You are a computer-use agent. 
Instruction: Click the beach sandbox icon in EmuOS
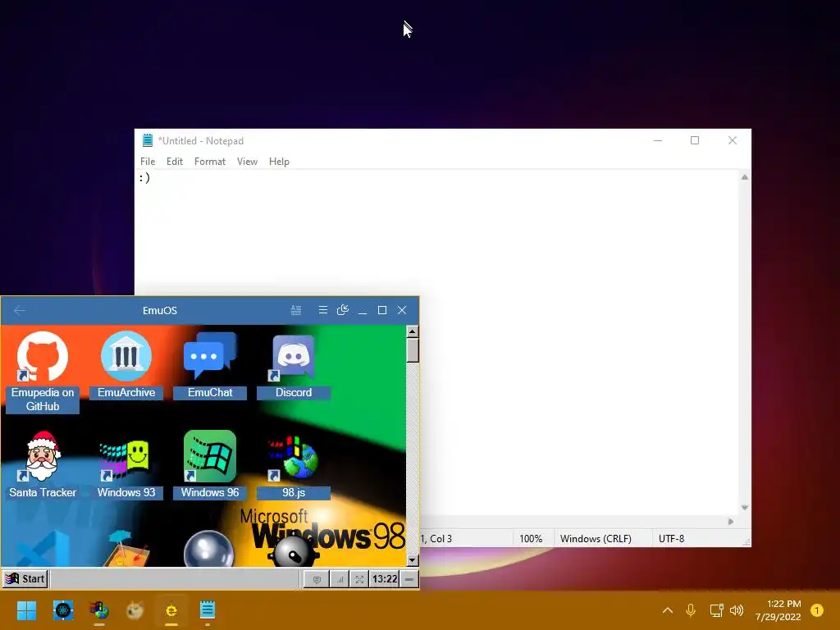[x=126, y=548]
